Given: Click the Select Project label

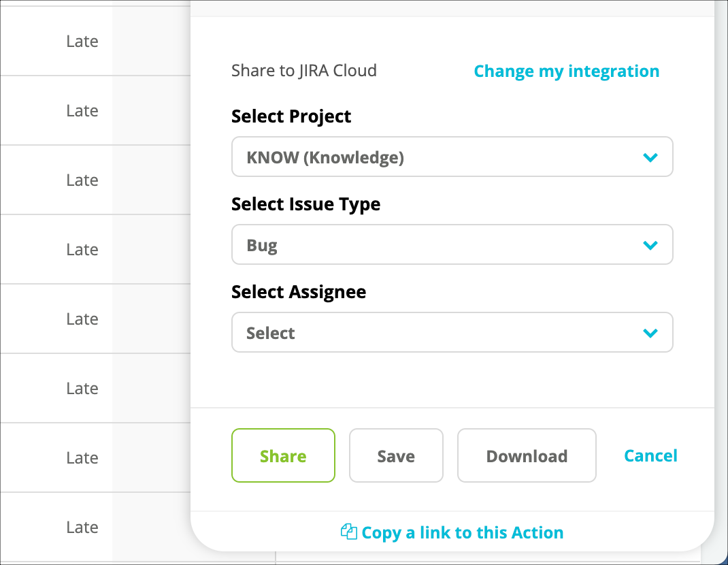Looking at the screenshot, I should pos(291,116).
